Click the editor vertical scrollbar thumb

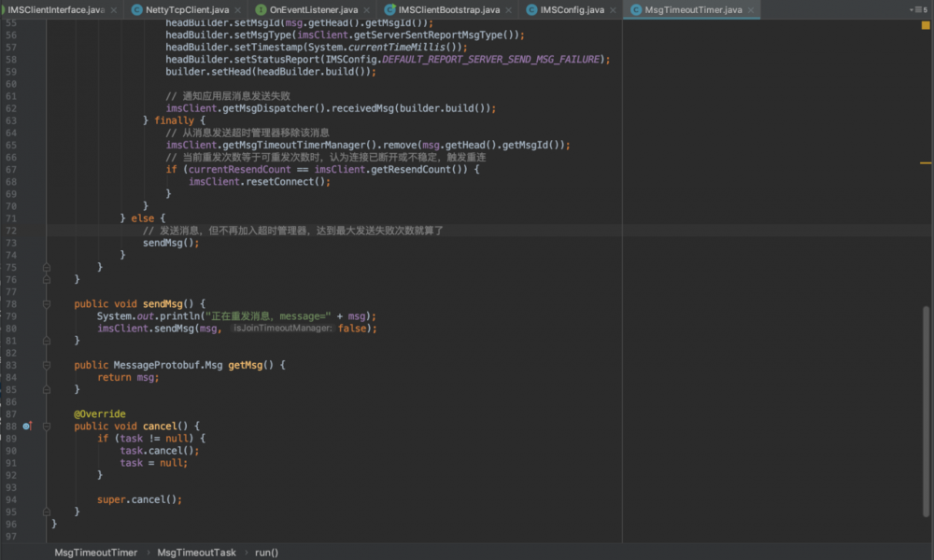point(925,411)
